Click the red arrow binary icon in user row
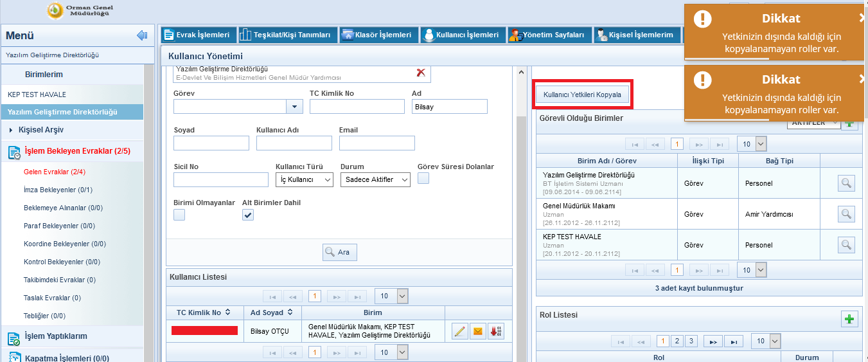This screenshot has height=362, width=868. click(x=496, y=332)
